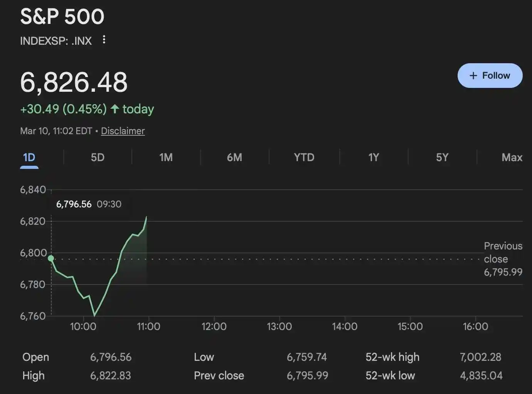View the 5Y chart period

coord(442,157)
